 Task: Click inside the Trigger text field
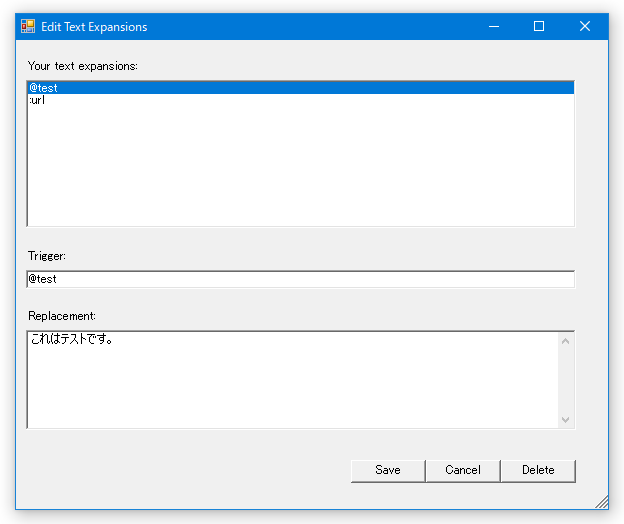point(301,279)
